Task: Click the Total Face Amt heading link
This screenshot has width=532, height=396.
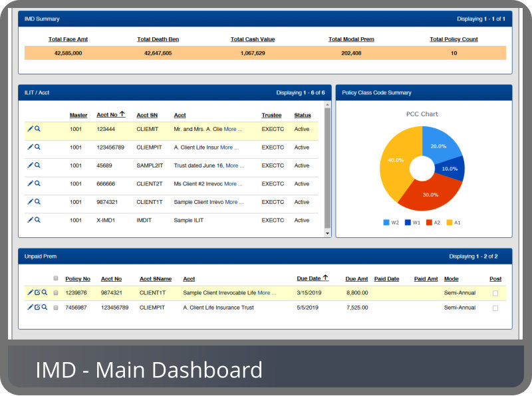Action: coord(68,39)
